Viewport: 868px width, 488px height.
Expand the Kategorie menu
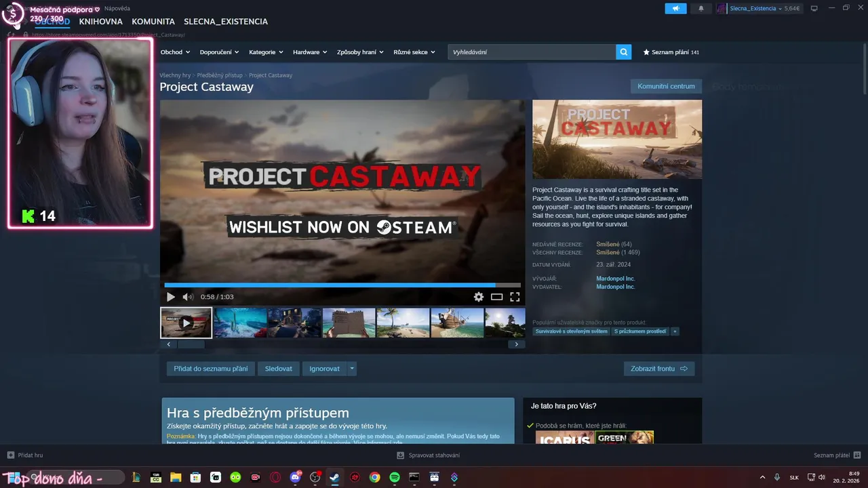pyautogui.click(x=267, y=52)
